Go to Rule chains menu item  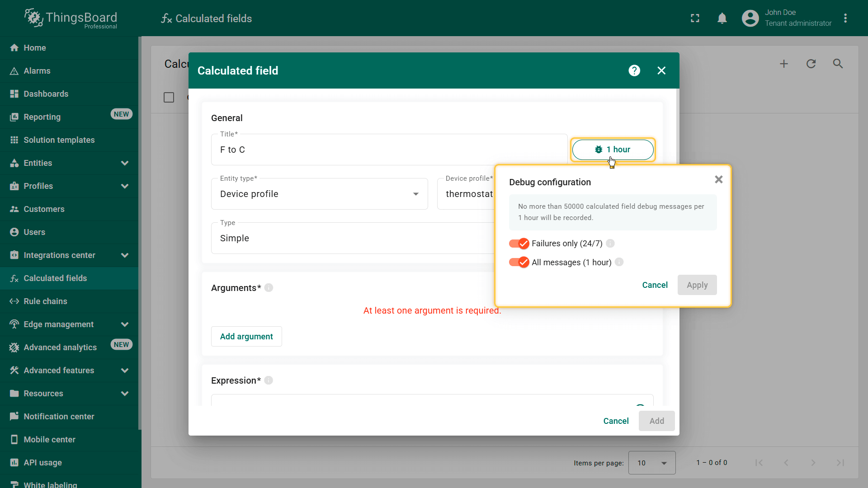(45, 301)
